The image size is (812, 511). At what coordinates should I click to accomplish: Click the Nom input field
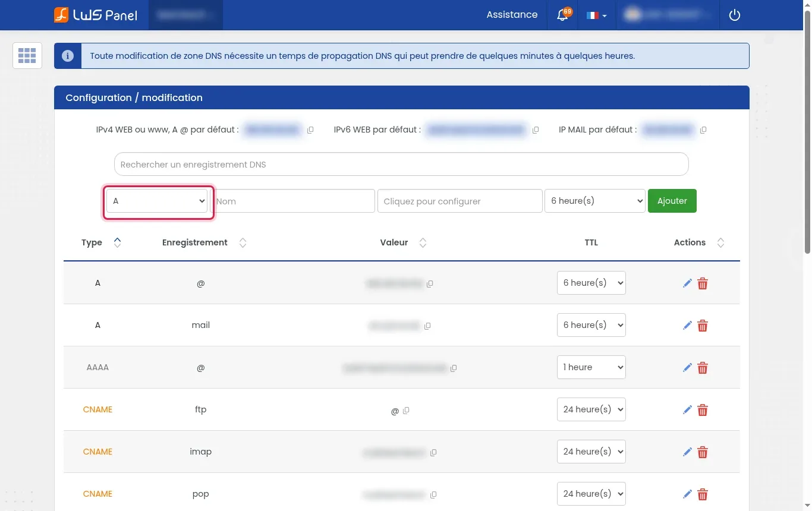(x=292, y=201)
